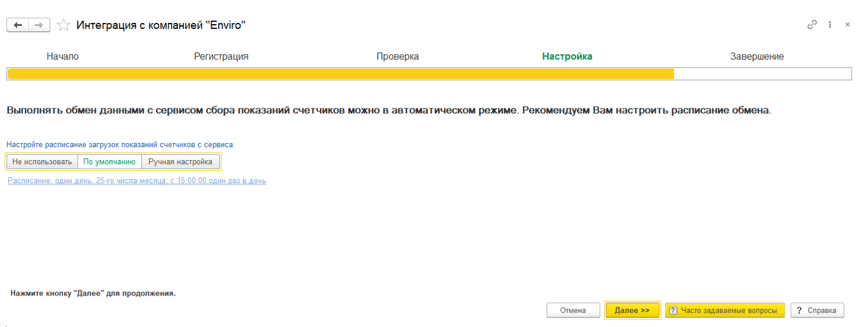Screen dimensions: 868x327
Task: Click the "Начало" step label
Action: pyautogui.click(x=62, y=57)
